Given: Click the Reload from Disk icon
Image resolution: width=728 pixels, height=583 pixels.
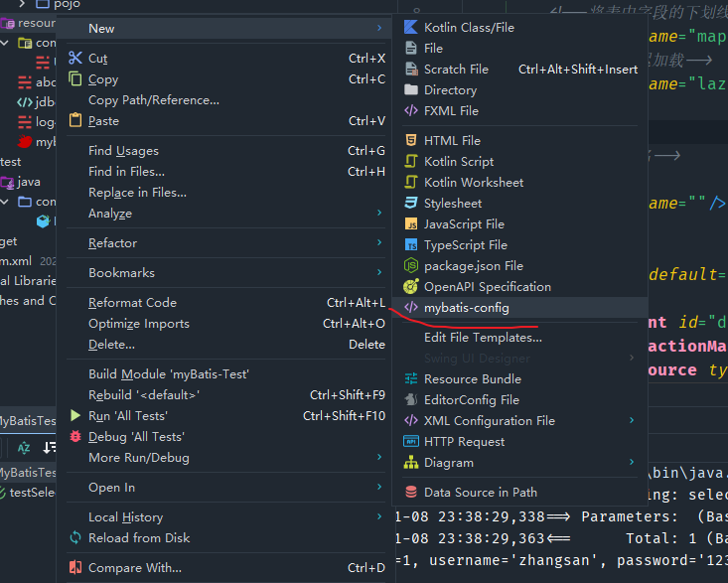Looking at the screenshot, I should (x=75, y=537).
